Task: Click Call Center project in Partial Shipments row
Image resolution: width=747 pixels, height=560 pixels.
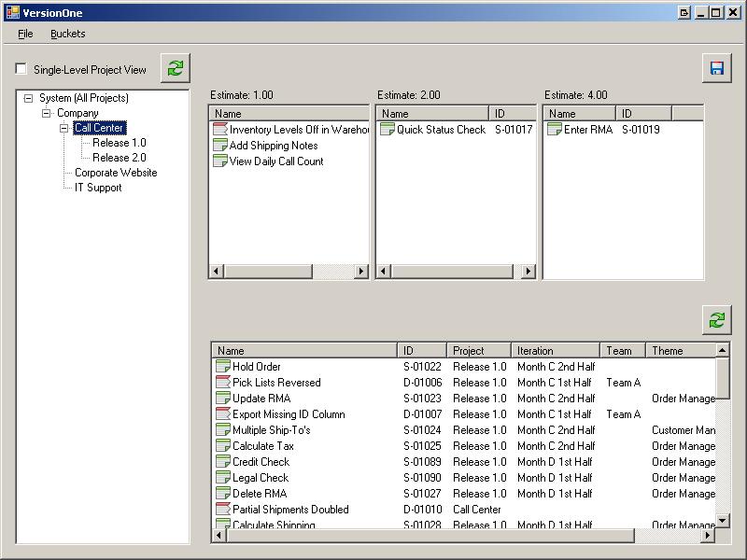Action: (477, 509)
